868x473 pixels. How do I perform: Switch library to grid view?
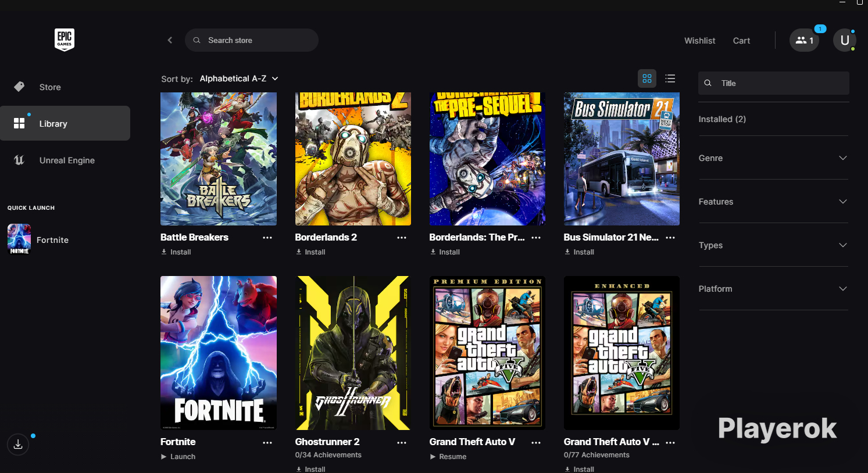click(647, 78)
